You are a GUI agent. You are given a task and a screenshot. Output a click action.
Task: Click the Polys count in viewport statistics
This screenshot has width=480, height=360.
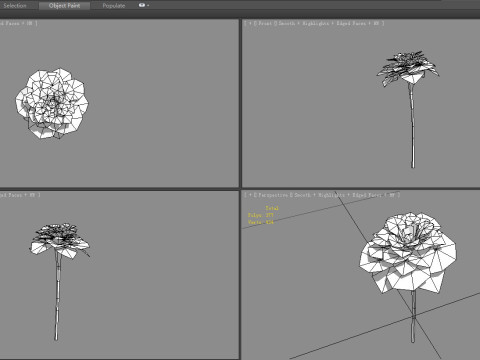click(261, 215)
